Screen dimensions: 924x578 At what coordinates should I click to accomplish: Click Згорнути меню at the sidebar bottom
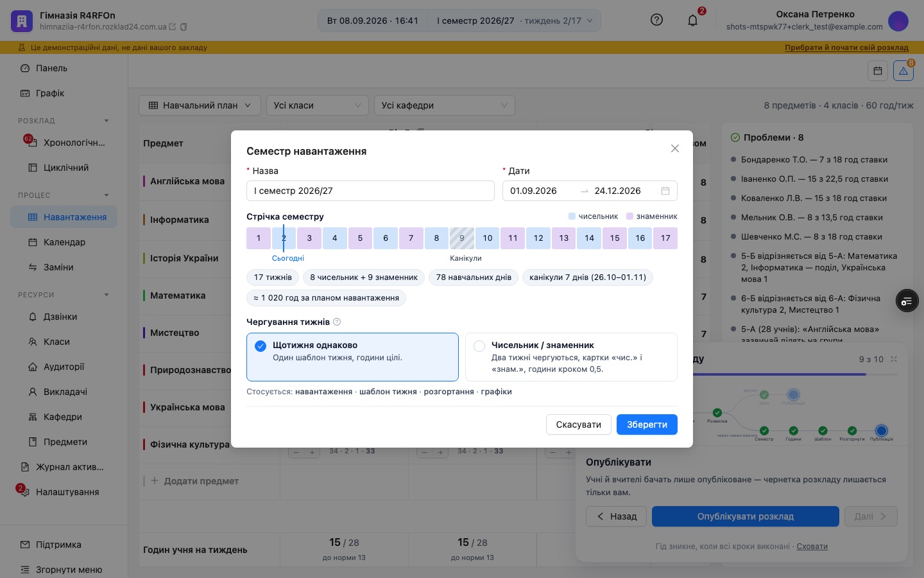[x=64, y=570]
